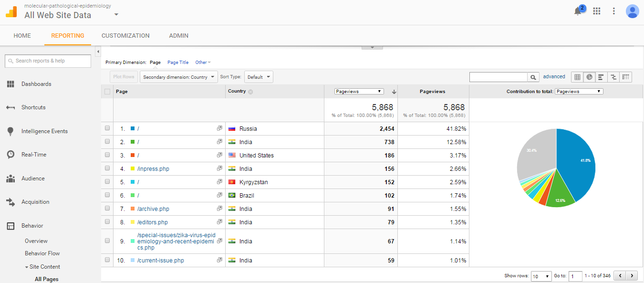Select Page Title primary dimension

pyautogui.click(x=178, y=63)
